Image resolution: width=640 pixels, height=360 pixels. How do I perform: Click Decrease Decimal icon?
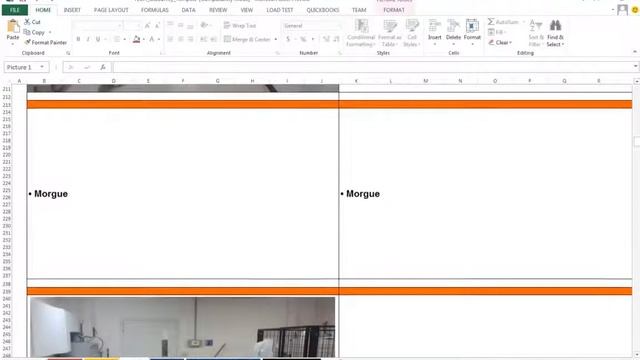[336, 39]
